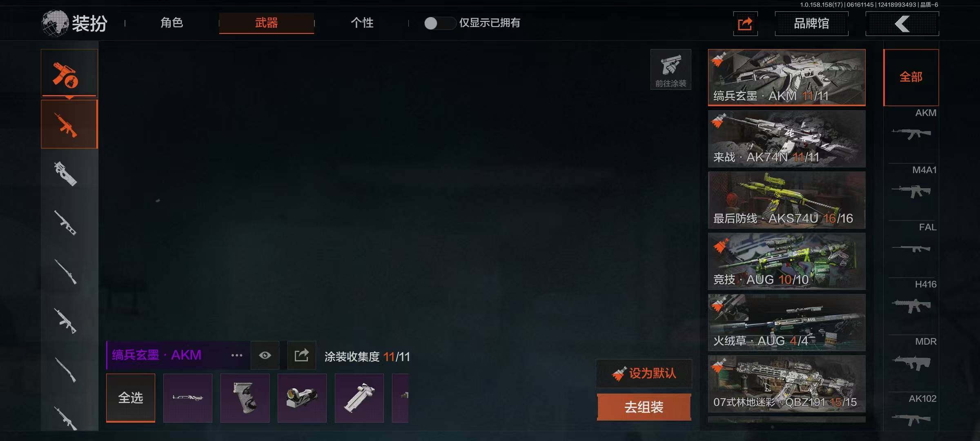Switch to the 个性 tab
The image size is (980, 441).
[x=362, y=23]
